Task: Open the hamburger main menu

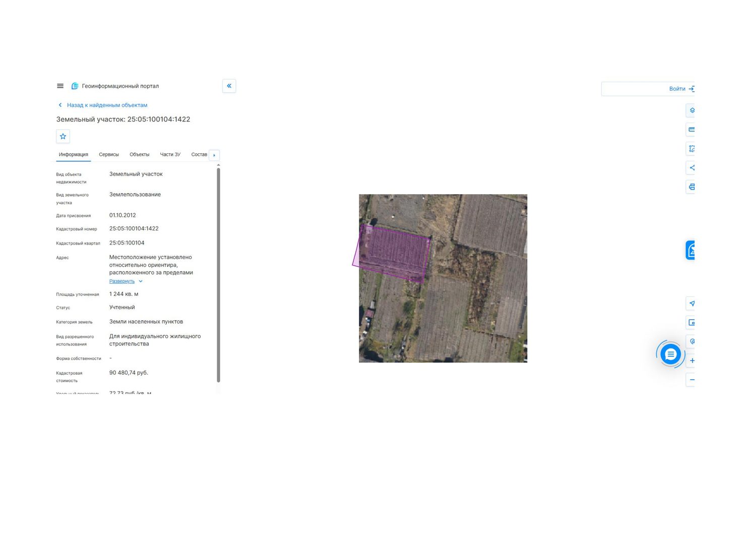Action: [x=60, y=86]
